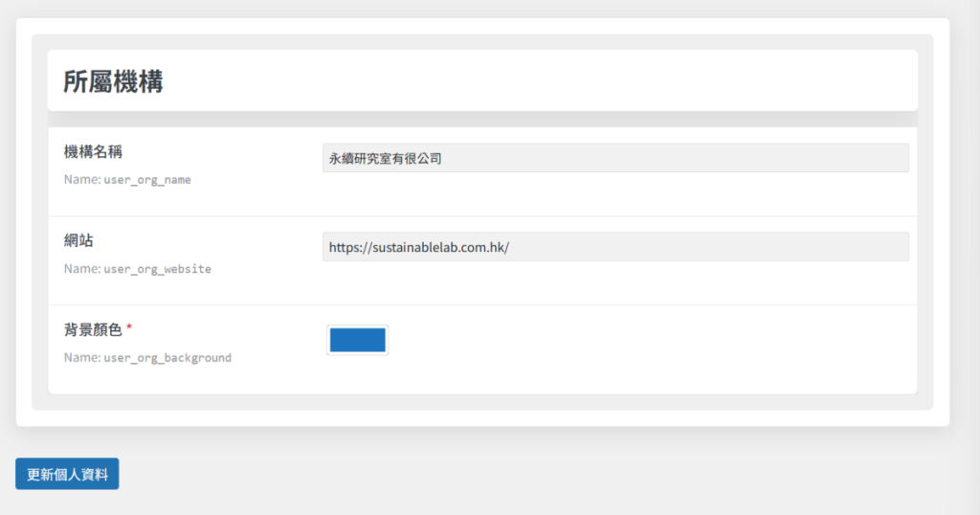The width and height of the screenshot is (980, 515).
Task: Click the red required asterisk
Action: click(130, 328)
